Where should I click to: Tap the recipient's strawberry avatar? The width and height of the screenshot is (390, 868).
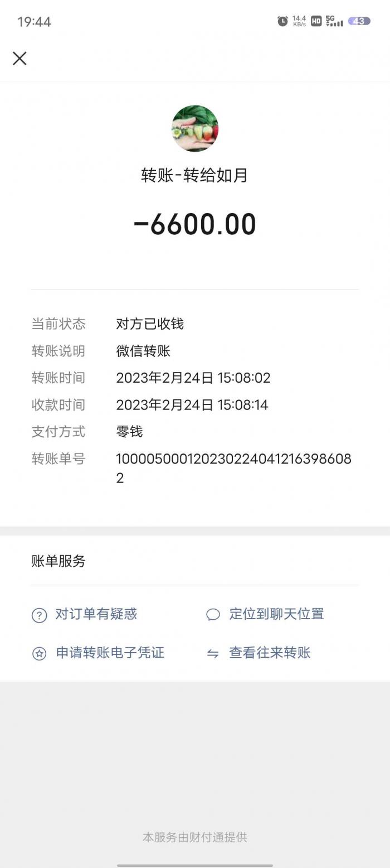pos(195,128)
